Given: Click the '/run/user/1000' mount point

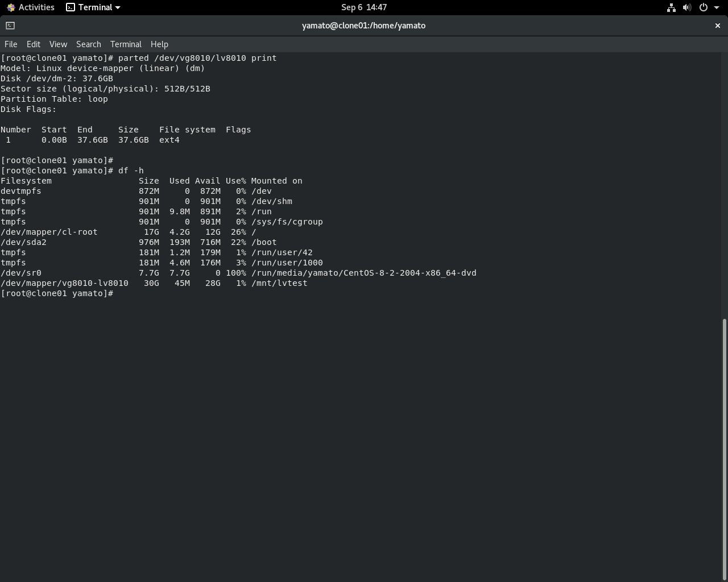Looking at the screenshot, I should tap(287, 263).
